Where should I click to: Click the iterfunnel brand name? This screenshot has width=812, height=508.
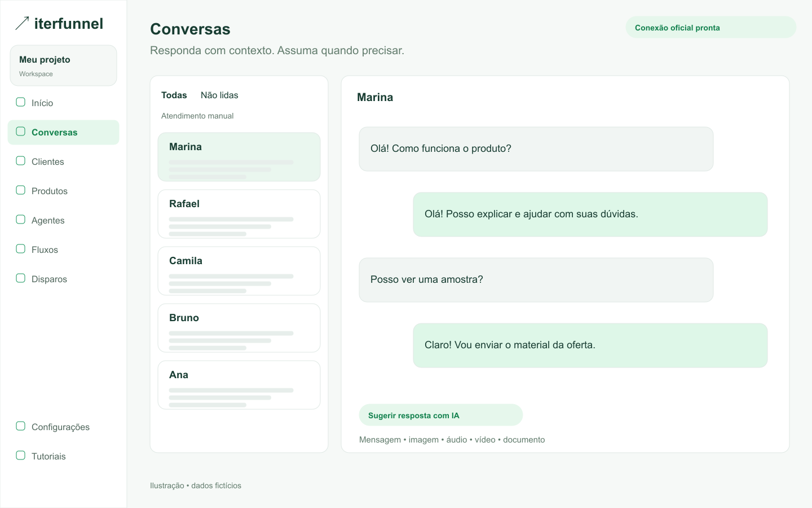tap(69, 24)
